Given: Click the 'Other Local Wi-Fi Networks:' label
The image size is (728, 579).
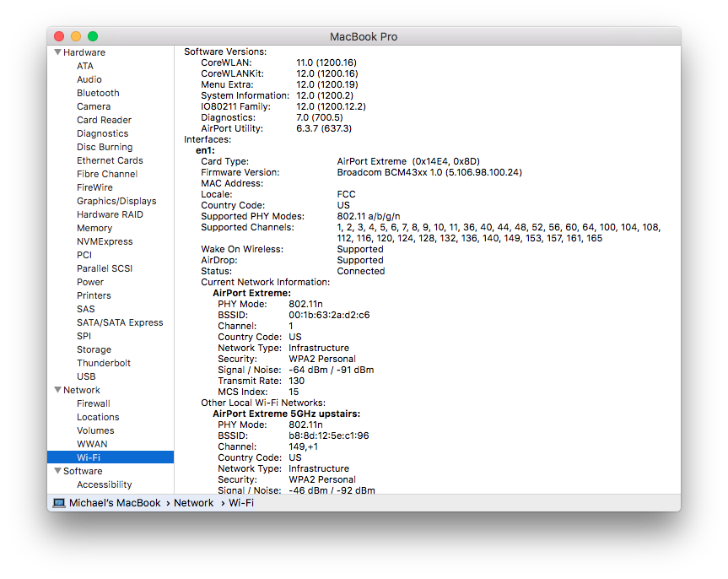Looking at the screenshot, I should [x=263, y=403].
